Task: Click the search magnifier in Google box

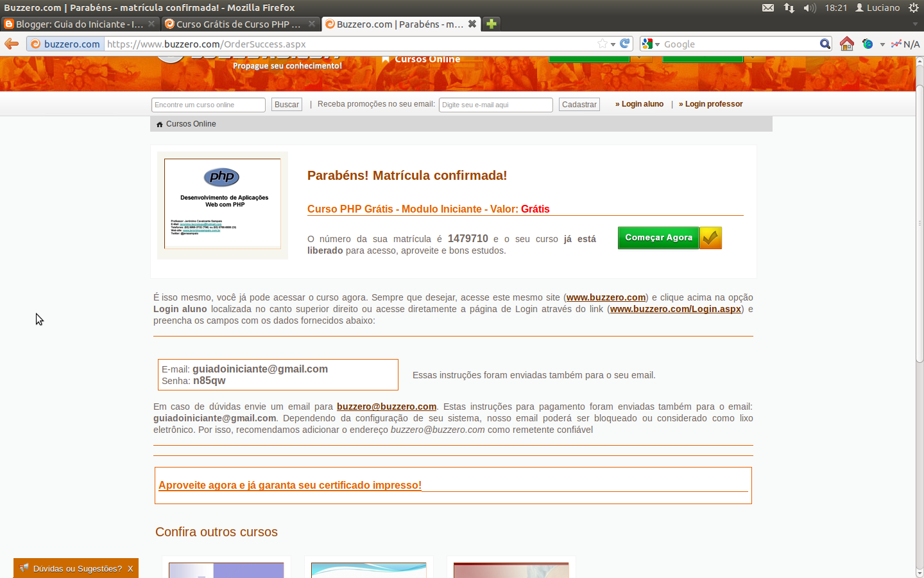Action: point(825,44)
